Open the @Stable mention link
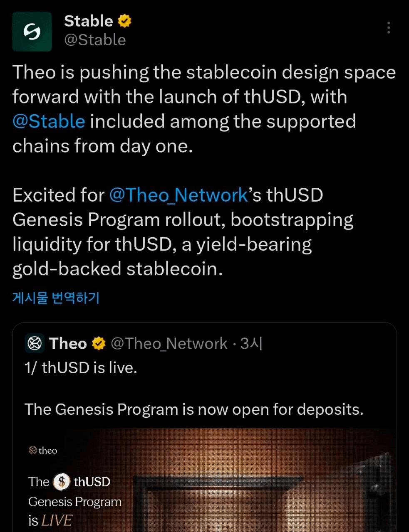Screen dimensions: 409x532 coord(49,121)
